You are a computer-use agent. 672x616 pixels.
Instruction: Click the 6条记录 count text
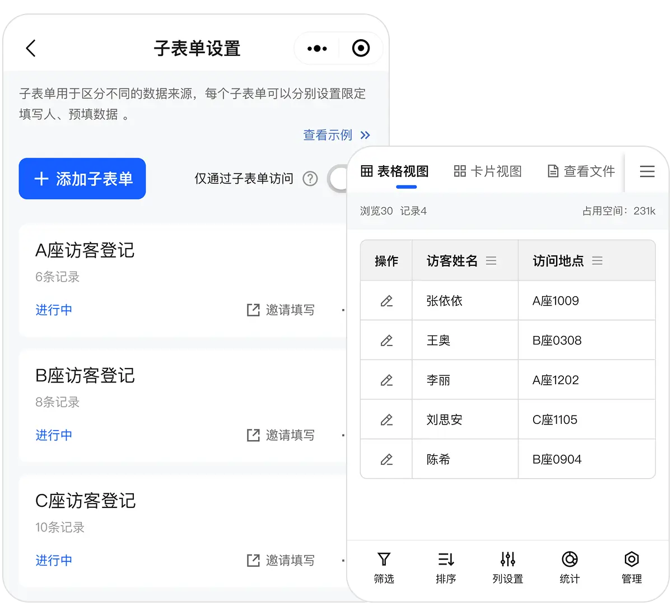tap(58, 277)
